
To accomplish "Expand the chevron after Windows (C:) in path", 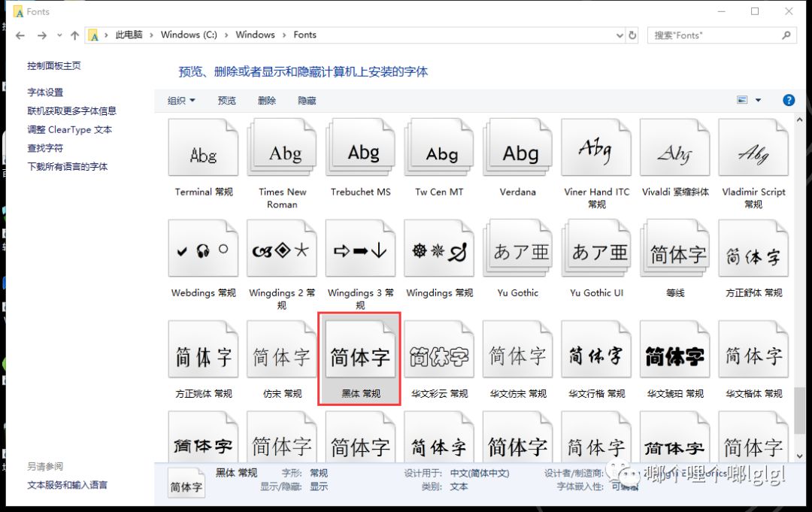I will click(x=226, y=35).
